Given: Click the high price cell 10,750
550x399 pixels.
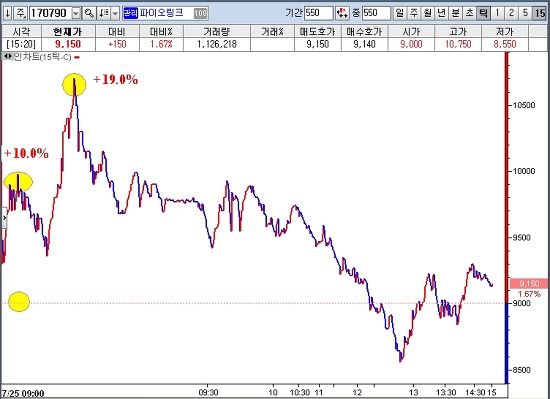Looking at the screenshot, I should tap(458, 44).
